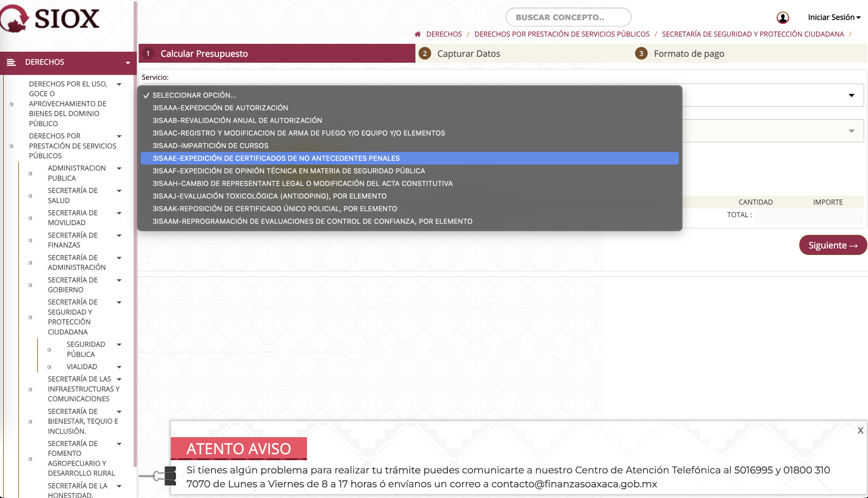
Task: Open the user account avatar icon
Action: coord(783,17)
